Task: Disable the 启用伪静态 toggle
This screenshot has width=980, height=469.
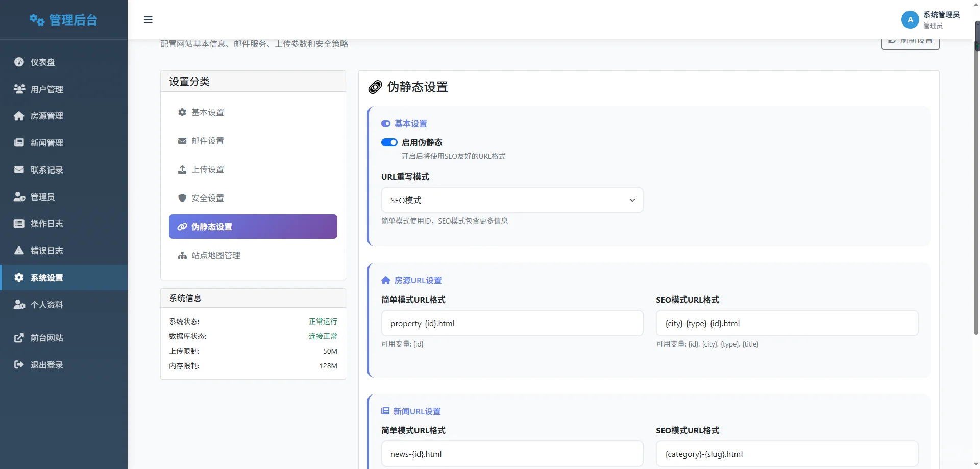Action: coord(389,142)
